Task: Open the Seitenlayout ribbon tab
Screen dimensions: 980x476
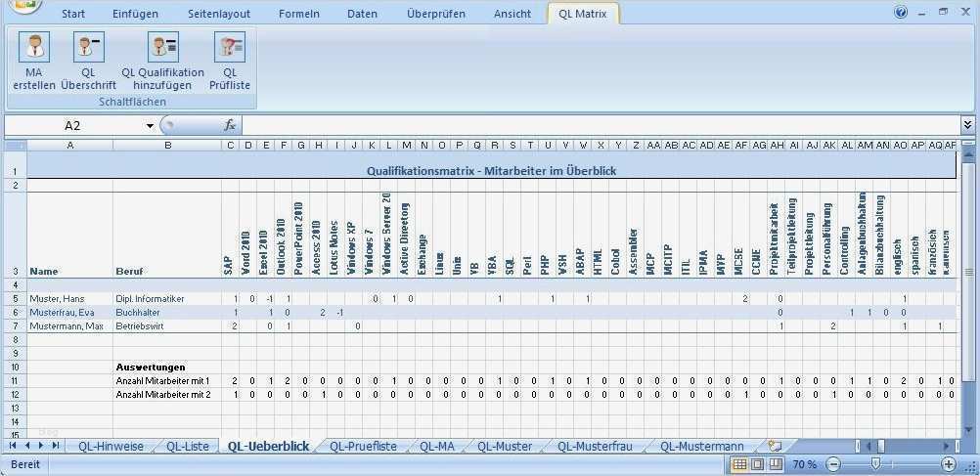Action: tap(219, 13)
